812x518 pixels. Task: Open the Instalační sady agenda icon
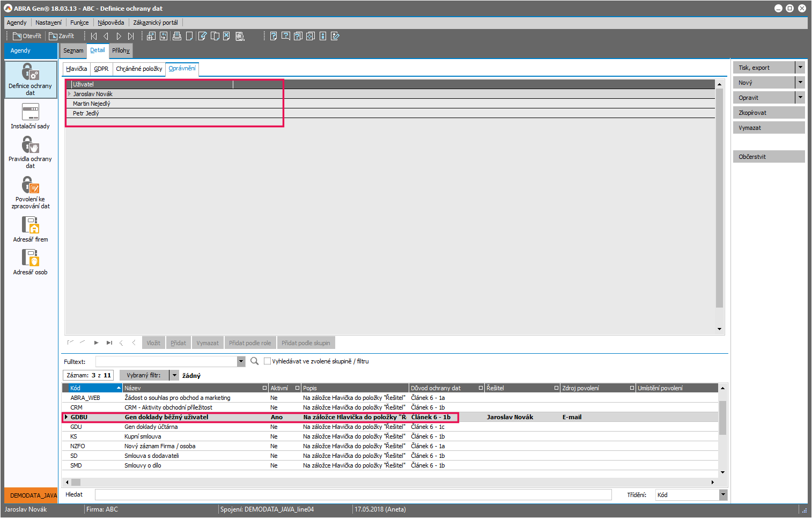(x=31, y=112)
